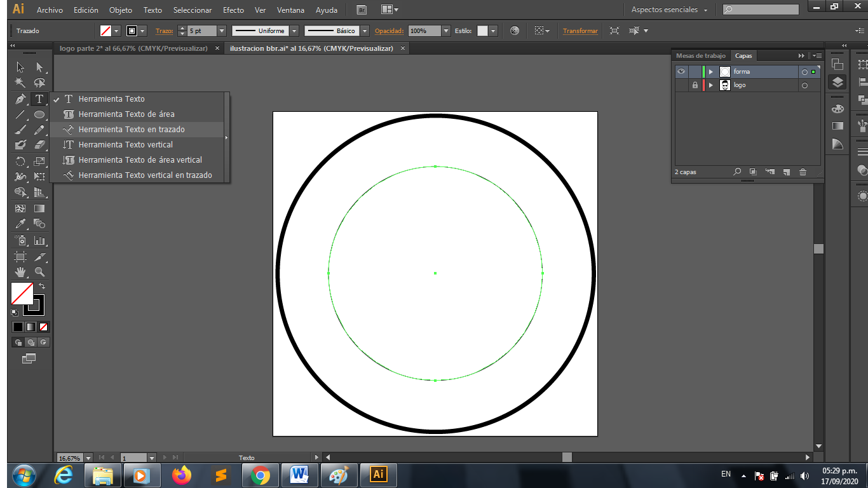Choose Herramienta Texto en trazado
The height and width of the screenshot is (488, 868).
(138, 130)
